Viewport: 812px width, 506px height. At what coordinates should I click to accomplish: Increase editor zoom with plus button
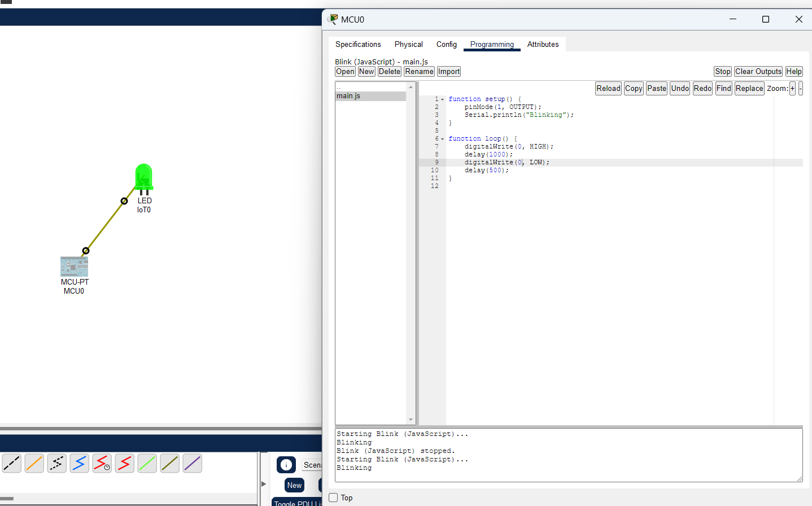tap(792, 88)
